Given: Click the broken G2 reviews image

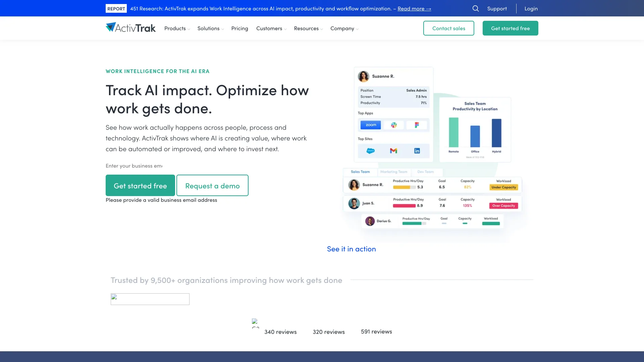Looking at the screenshot, I should 255,323.
